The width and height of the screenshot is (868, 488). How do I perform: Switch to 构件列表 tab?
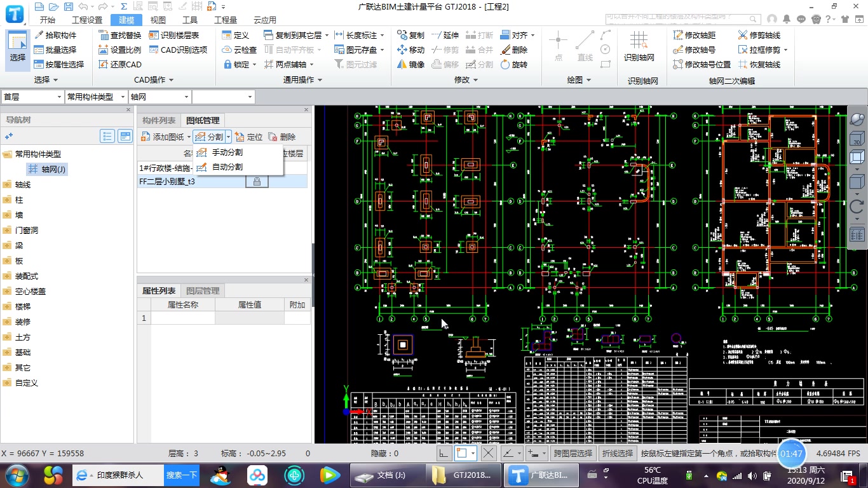[x=159, y=121]
